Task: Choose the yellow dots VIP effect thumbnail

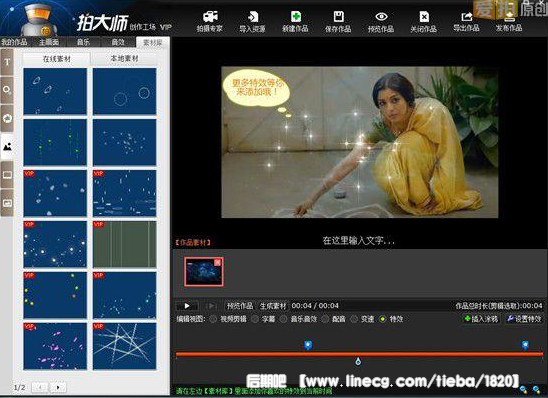Action: pos(55,295)
